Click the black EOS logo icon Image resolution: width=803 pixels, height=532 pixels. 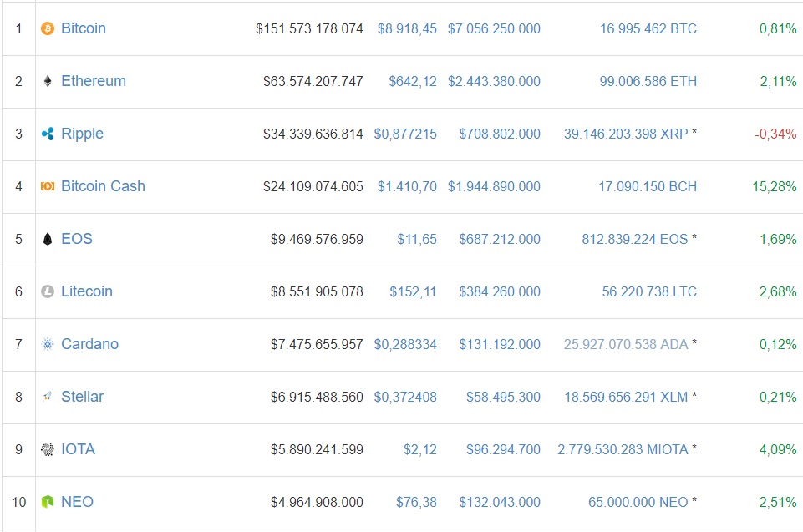(48, 239)
